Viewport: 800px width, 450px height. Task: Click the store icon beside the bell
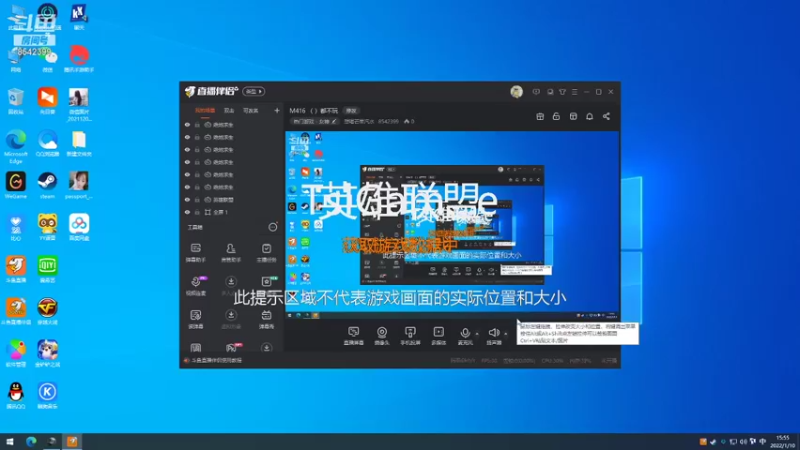(x=573, y=116)
